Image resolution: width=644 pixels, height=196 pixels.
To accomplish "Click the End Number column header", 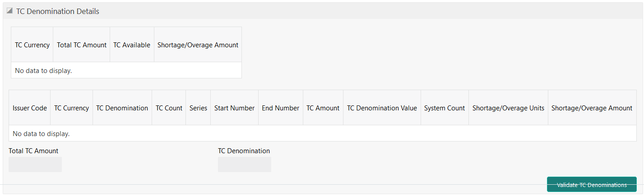I will pos(280,108).
